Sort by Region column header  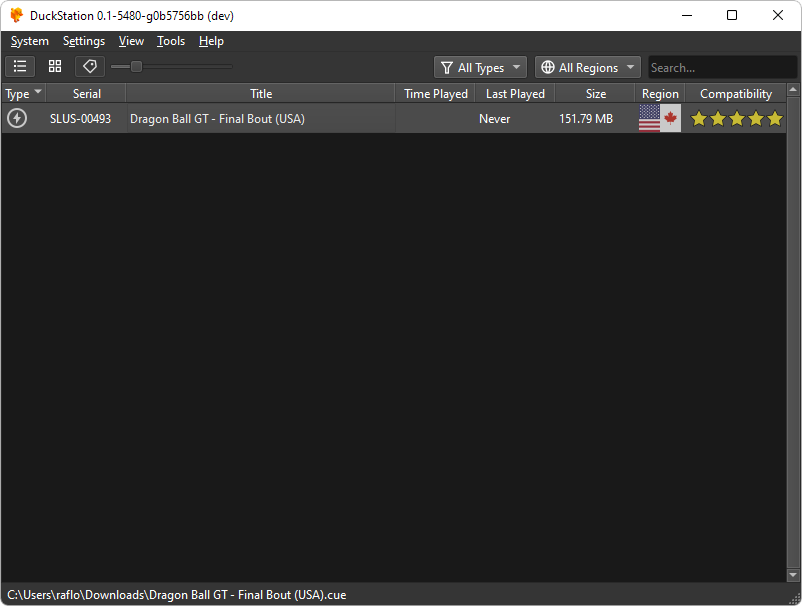(x=660, y=94)
